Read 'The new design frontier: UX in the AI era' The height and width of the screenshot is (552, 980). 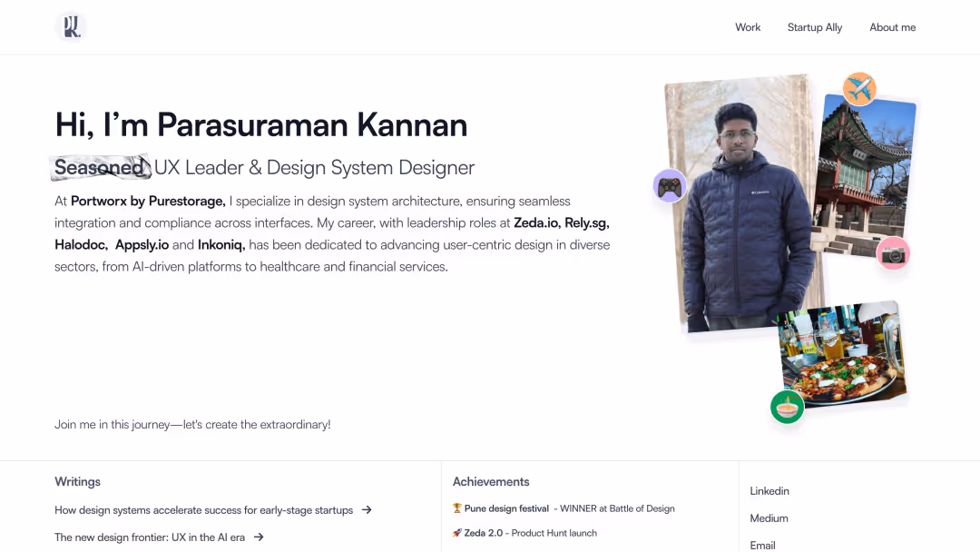point(151,537)
